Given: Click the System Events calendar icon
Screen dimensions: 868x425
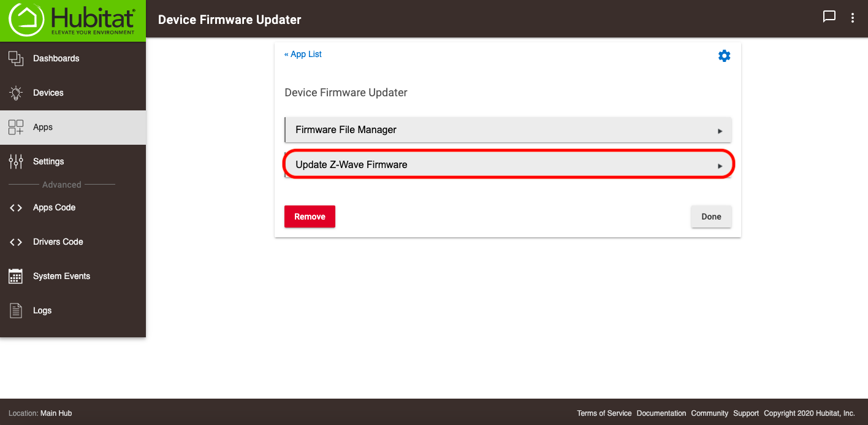Looking at the screenshot, I should tap(16, 276).
